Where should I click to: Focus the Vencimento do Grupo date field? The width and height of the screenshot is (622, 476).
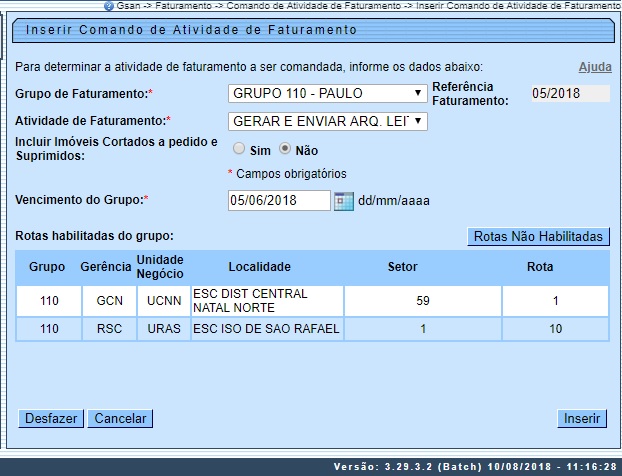[x=279, y=200]
